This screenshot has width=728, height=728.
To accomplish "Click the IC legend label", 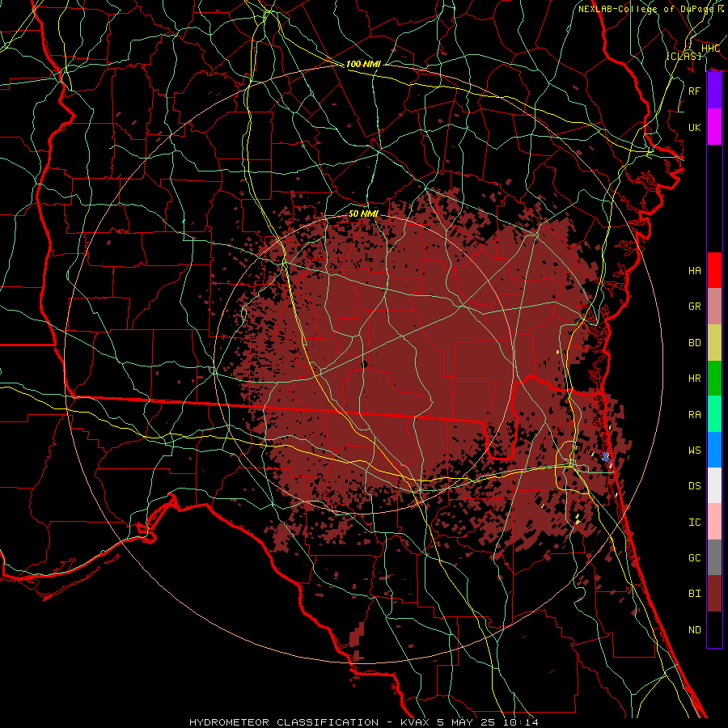I will coord(695,523).
